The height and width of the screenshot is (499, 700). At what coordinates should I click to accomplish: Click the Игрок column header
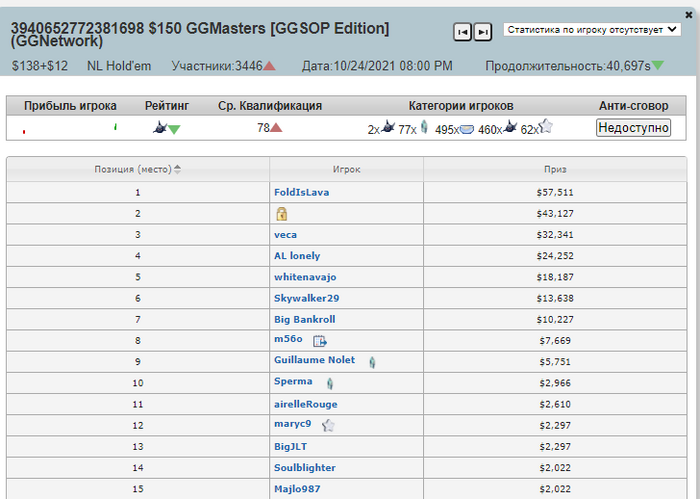pos(346,169)
